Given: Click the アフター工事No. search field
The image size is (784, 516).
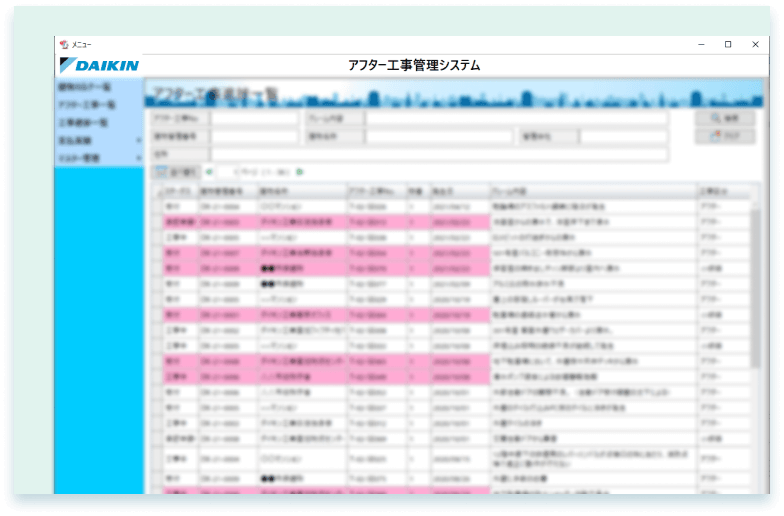Looking at the screenshot, I should pyautogui.click(x=254, y=118).
